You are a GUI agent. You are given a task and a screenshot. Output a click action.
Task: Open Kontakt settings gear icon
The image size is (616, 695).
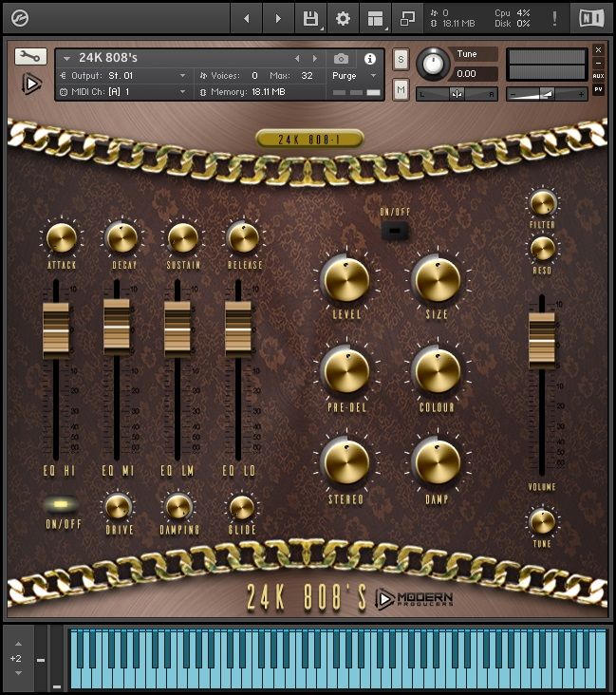(343, 18)
